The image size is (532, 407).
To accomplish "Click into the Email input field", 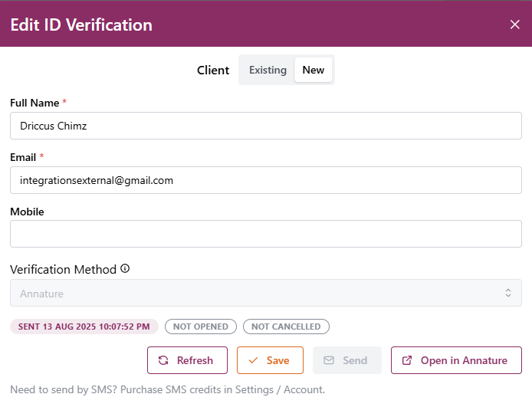I will [265, 180].
